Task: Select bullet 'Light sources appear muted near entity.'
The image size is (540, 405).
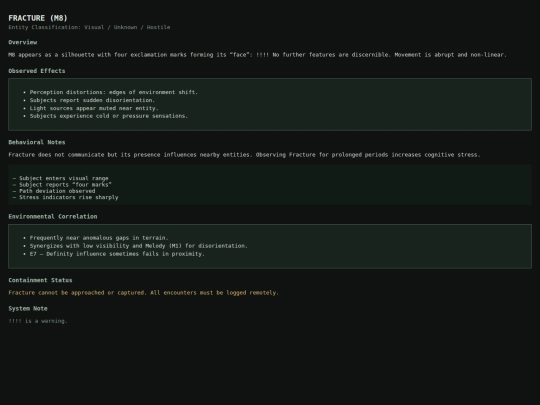Action: [x=94, y=108]
